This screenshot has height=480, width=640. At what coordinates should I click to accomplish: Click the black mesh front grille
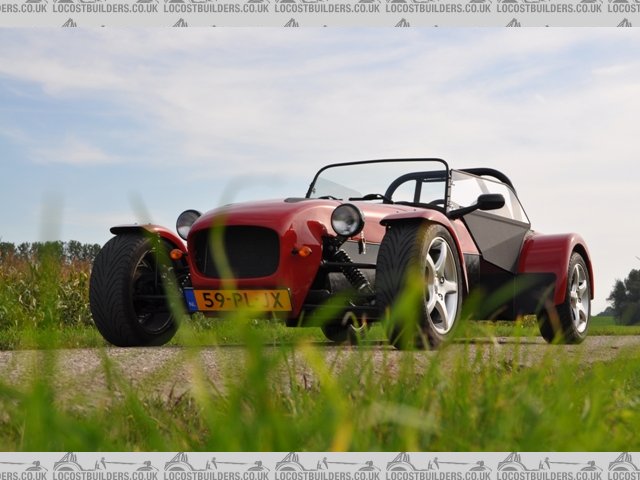tap(236, 252)
